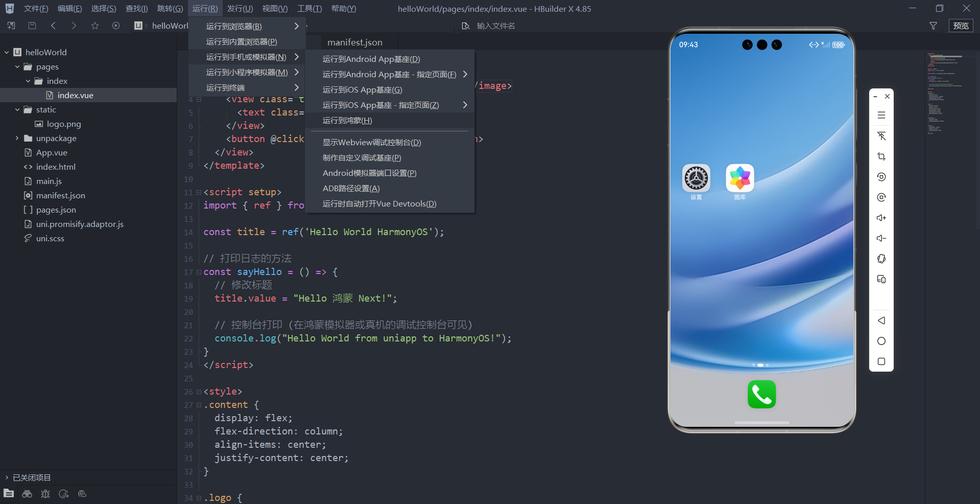Image resolution: width=980 pixels, height=504 pixels.
Task: Select 运行时自动打开Vue Devtools(D)
Action: click(390, 204)
